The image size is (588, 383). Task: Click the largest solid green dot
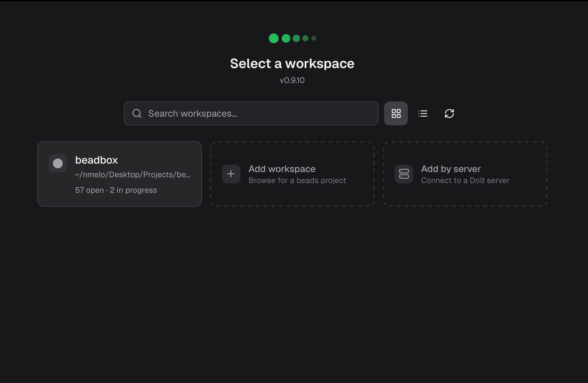point(274,38)
